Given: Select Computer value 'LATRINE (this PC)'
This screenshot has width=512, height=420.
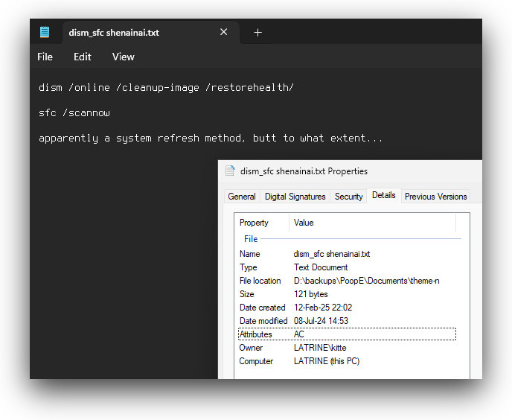Looking at the screenshot, I should [x=327, y=361].
